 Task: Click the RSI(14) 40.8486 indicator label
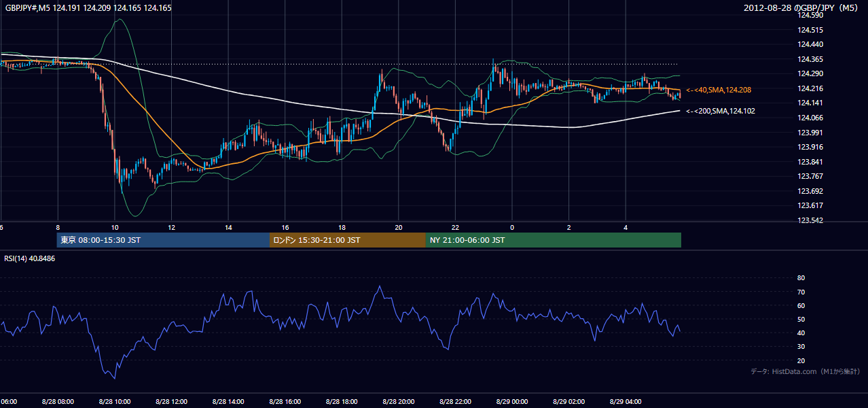point(30,258)
